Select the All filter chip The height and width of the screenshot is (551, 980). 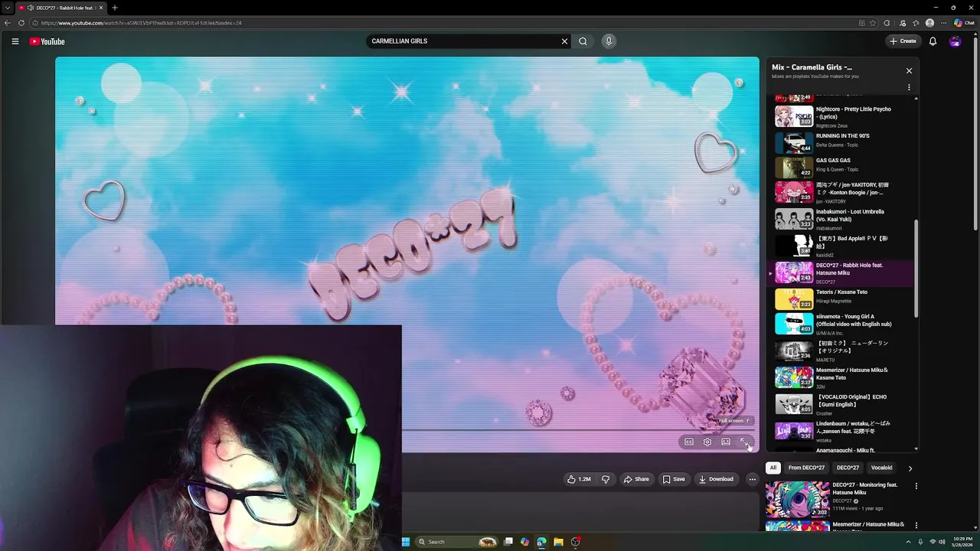pyautogui.click(x=773, y=468)
